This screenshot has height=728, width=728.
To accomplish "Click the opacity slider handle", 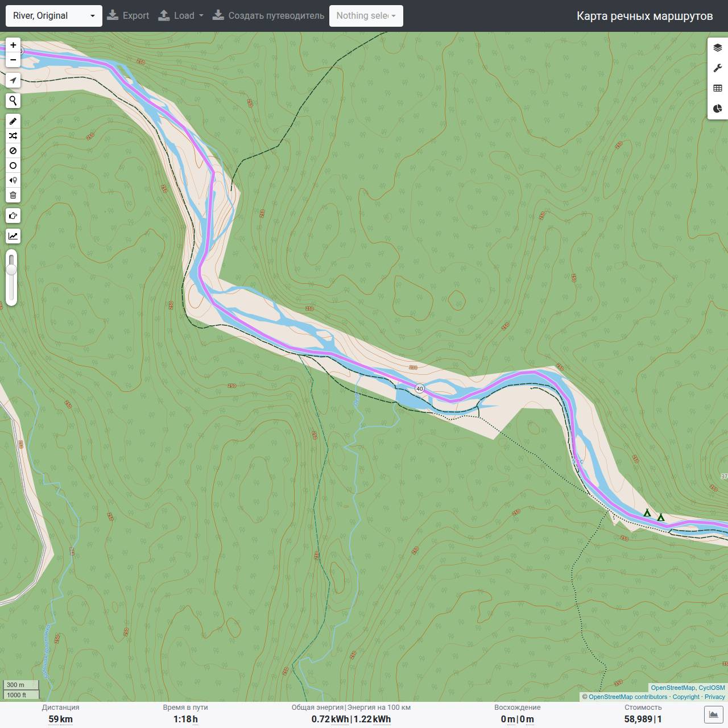I will coord(11,270).
